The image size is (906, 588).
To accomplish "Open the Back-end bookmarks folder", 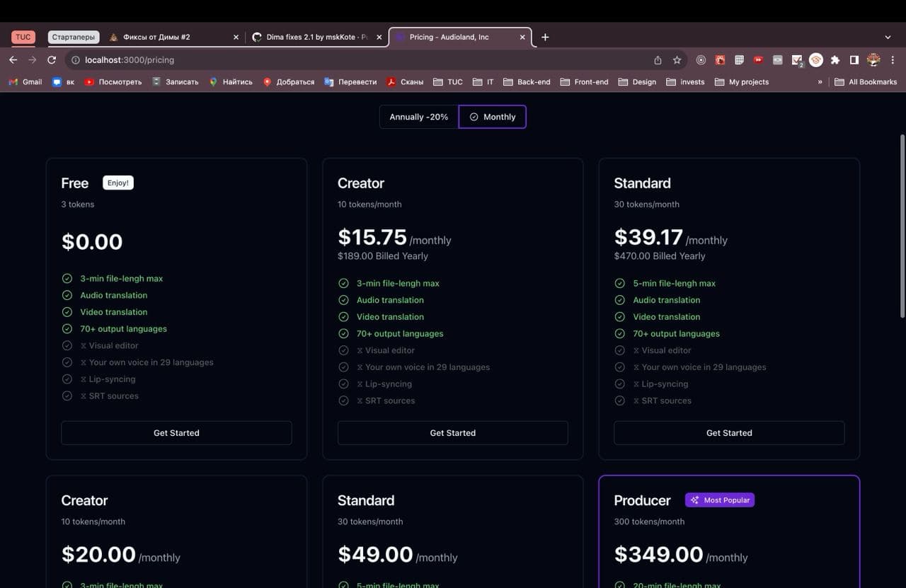I will (527, 82).
